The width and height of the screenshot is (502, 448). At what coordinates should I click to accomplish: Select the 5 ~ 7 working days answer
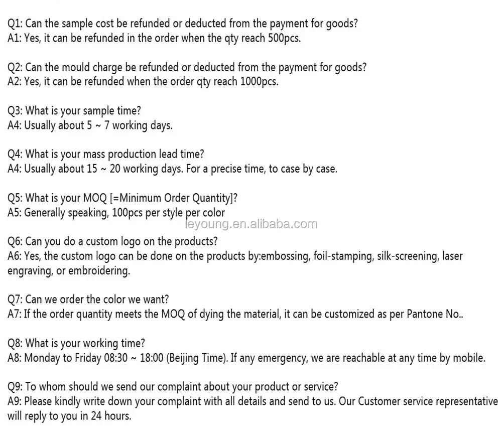pos(90,125)
